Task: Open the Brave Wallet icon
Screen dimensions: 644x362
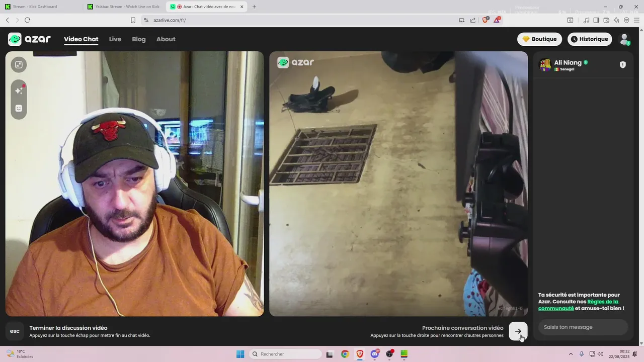Action: pos(606,20)
